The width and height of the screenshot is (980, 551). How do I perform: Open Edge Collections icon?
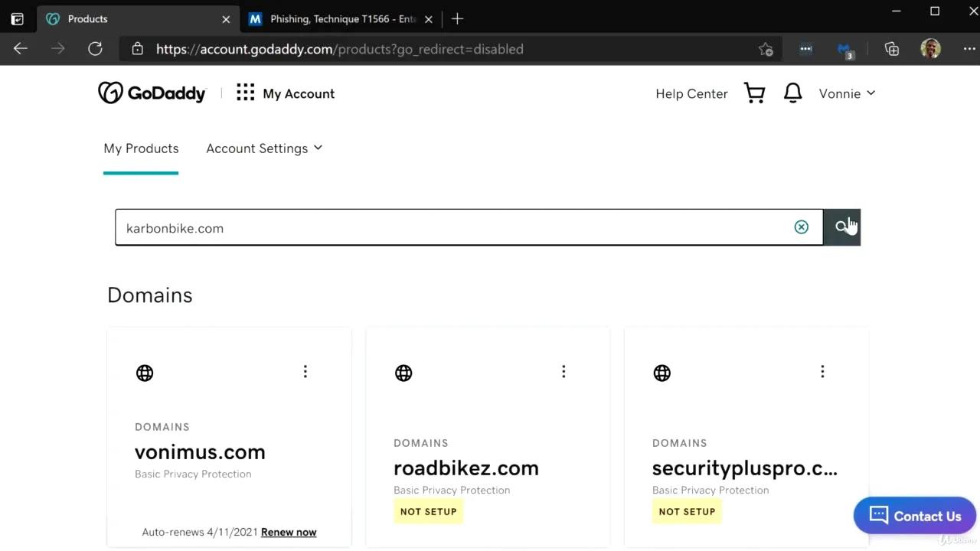click(x=891, y=48)
